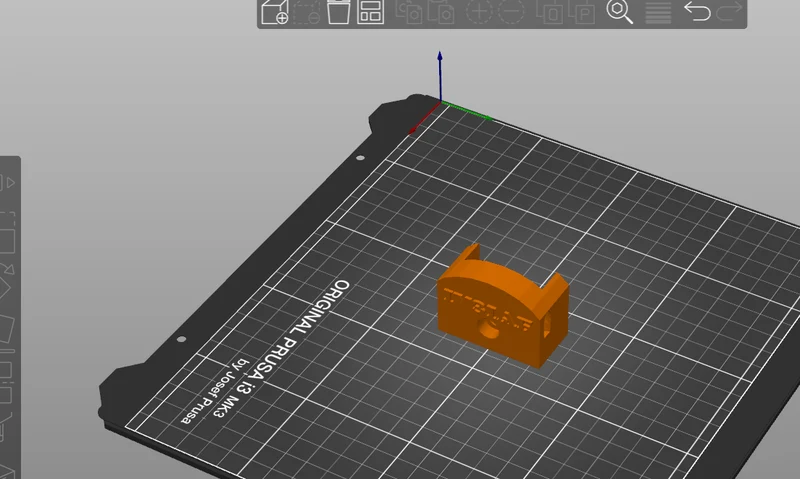
Task: Open Search with the magnifier icon
Action: pos(619,12)
